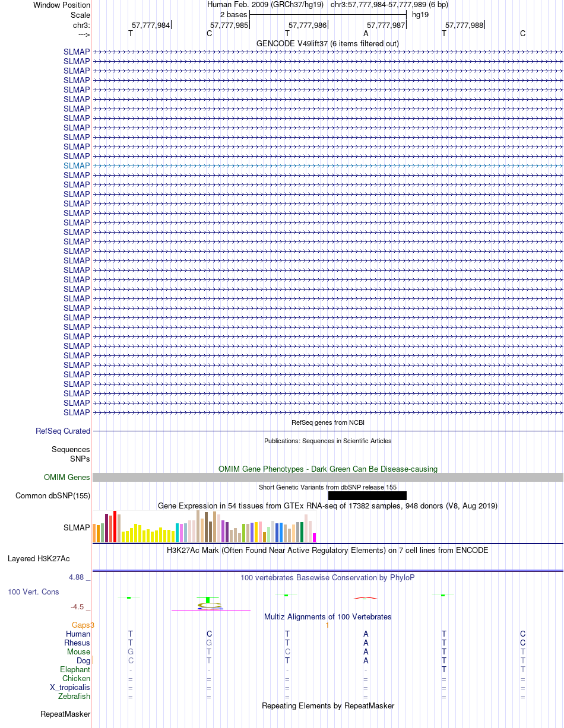Click the Window Position label
The width and height of the screenshot is (564, 728).
(62, 5)
